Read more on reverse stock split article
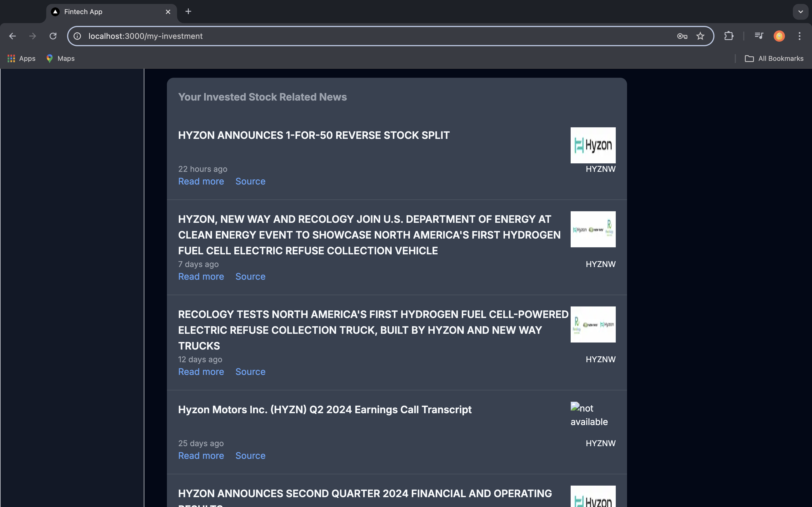 (201, 181)
